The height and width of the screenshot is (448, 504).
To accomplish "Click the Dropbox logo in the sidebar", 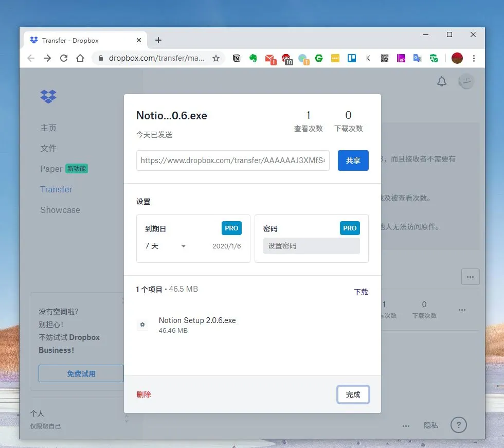I will click(48, 96).
